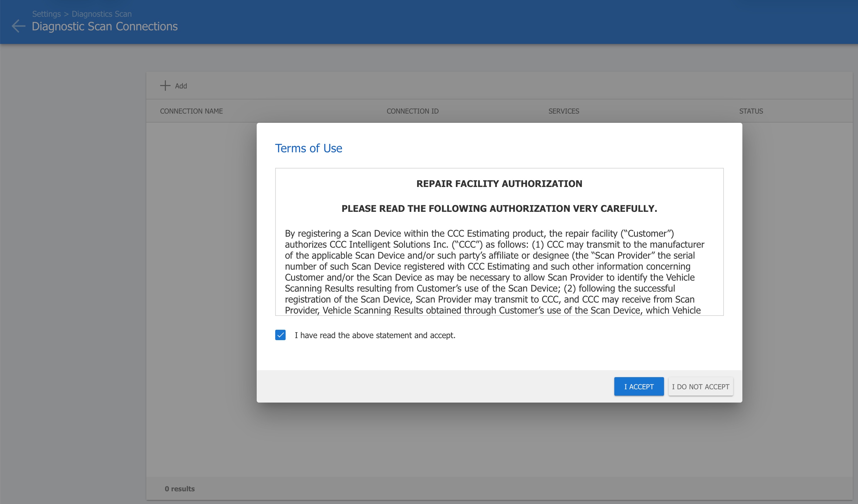This screenshot has height=504, width=858.
Task: Click the back arrow icon in header
Action: pyautogui.click(x=19, y=26)
